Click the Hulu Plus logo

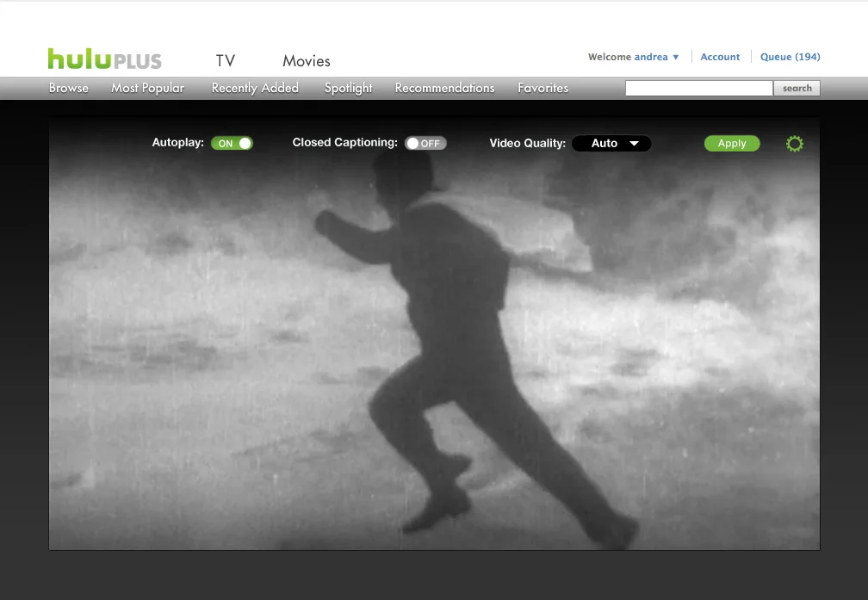(x=103, y=58)
